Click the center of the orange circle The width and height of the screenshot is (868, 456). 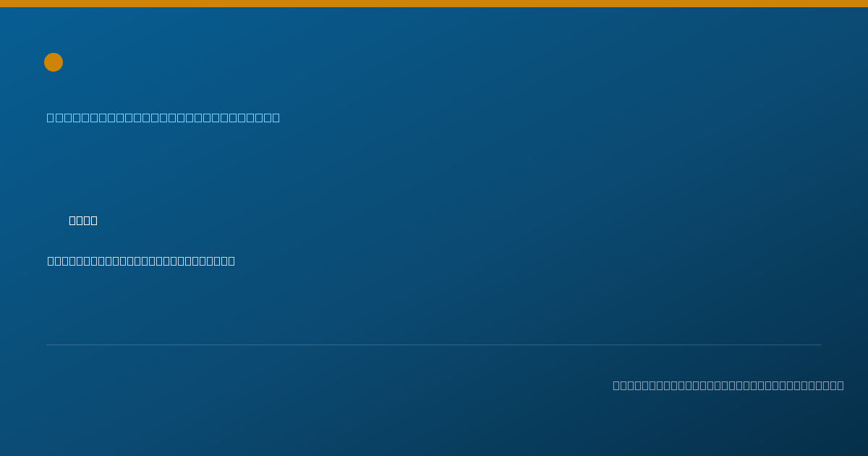[x=54, y=62]
